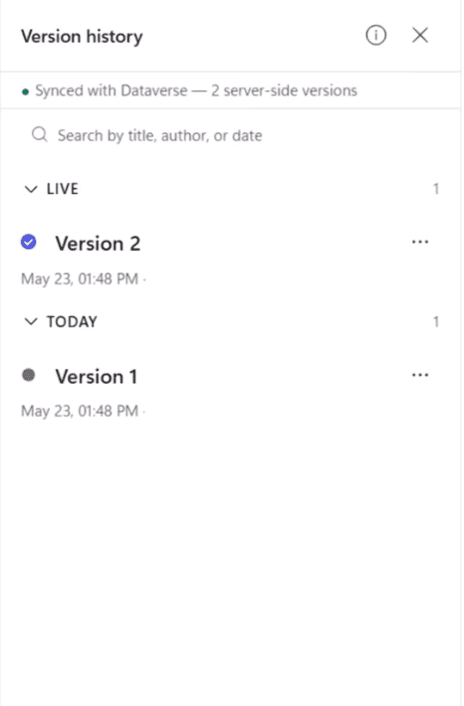Image resolution: width=464 pixels, height=706 pixels.
Task: Click Version 2 timestamp May 23, 01:48 PM
Action: 80,279
